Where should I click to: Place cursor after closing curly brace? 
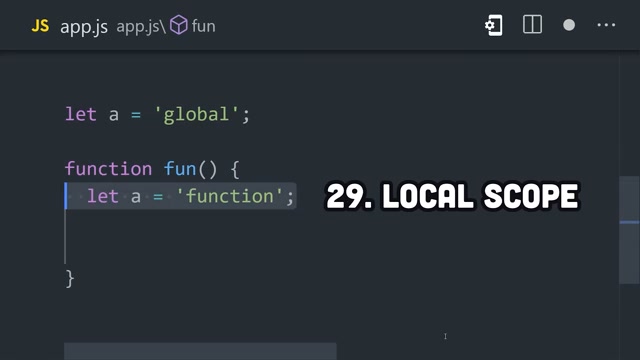pos(75,279)
